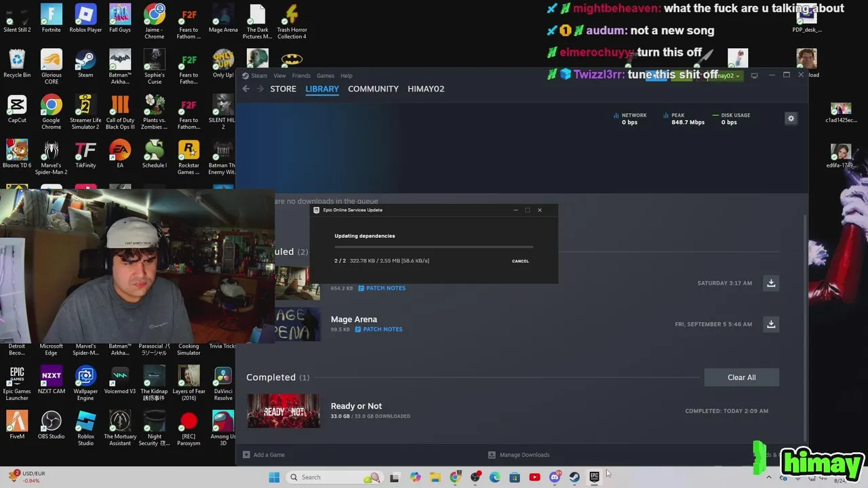Open File Explorer from the taskbar
Viewport: 868px width, 488px height.
(x=435, y=477)
